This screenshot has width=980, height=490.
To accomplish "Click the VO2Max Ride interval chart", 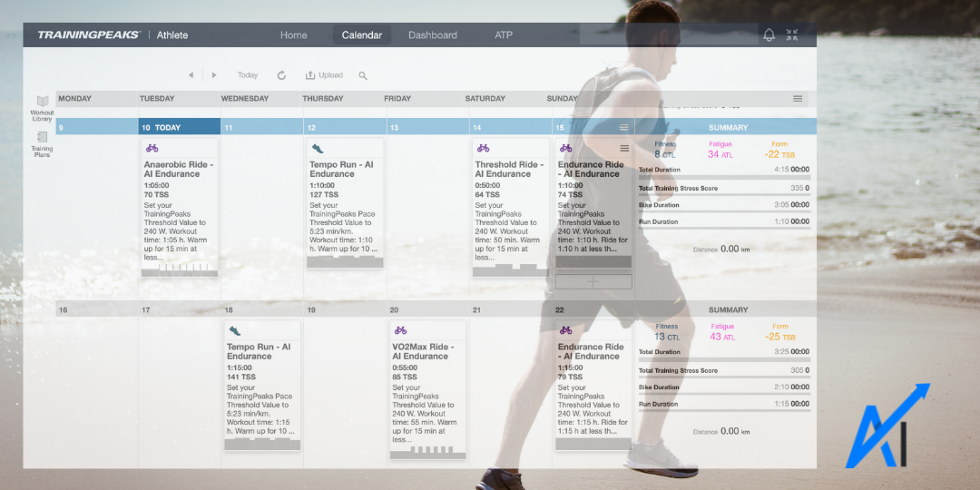I will pyautogui.click(x=428, y=453).
